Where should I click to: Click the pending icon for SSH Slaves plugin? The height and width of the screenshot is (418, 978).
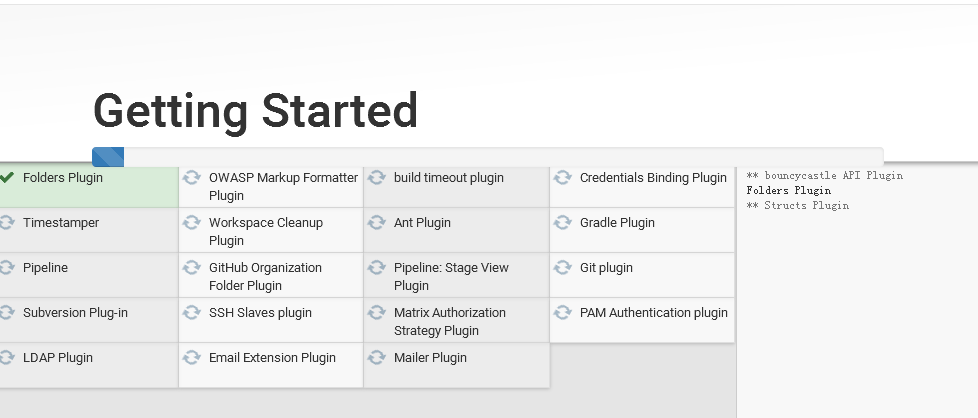click(x=192, y=313)
